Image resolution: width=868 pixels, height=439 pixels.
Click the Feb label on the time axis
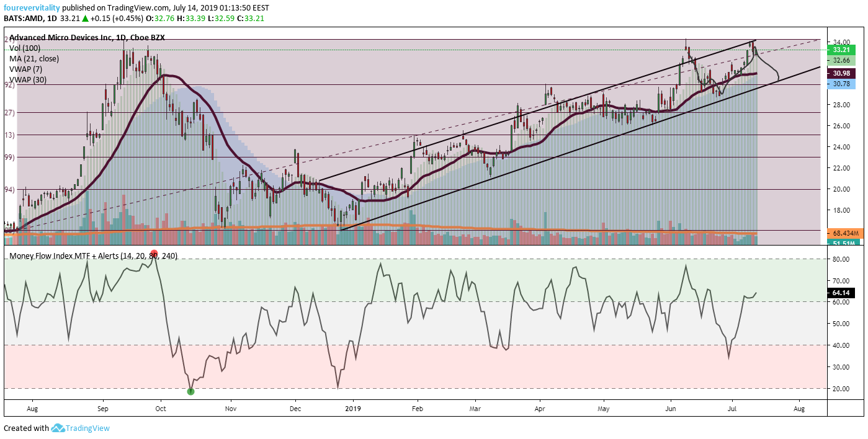(x=418, y=409)
